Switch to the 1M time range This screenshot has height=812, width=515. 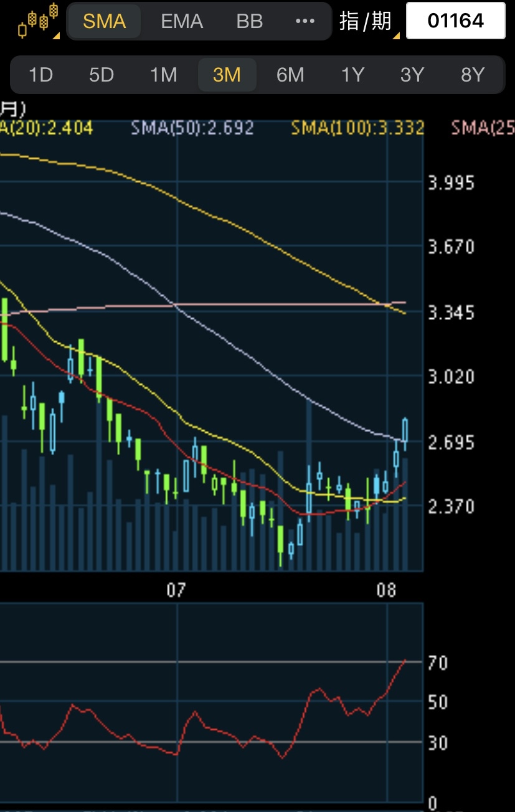pyautogui.click(x=164, y=75)
